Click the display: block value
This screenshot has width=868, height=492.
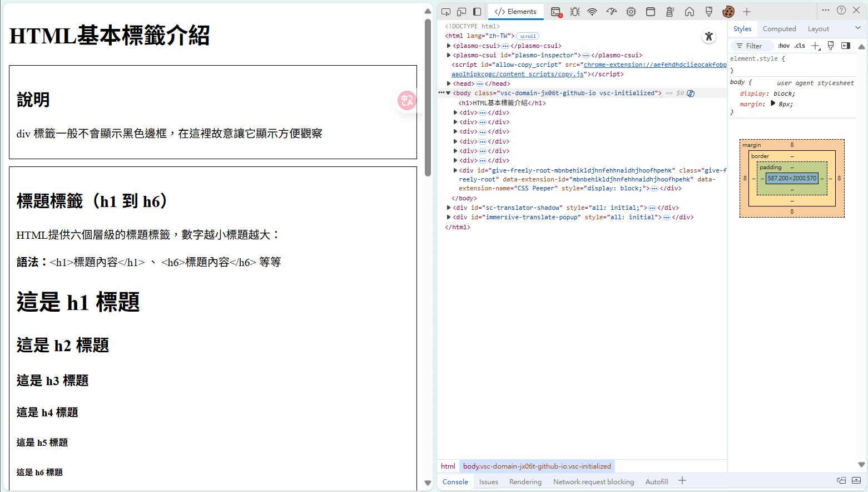coord(784,94)
